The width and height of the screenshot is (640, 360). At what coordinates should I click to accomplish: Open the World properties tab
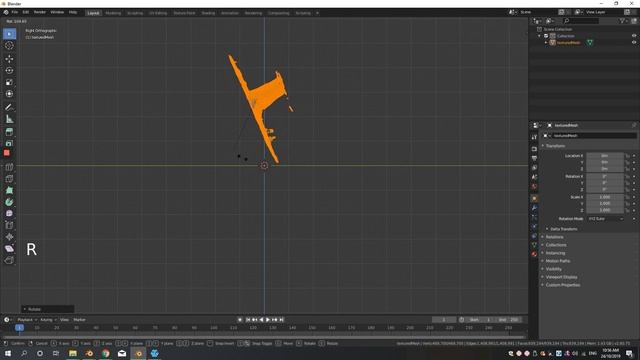(534, 187)
